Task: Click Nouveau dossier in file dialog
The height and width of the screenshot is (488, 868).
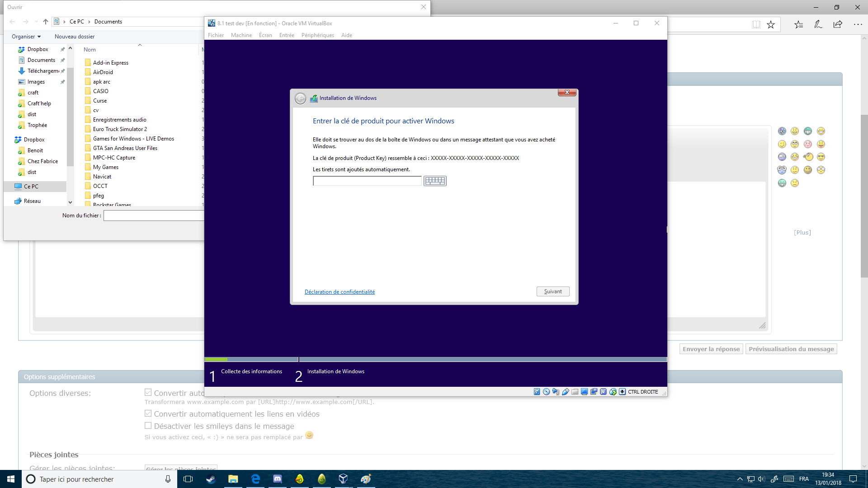Action: [75, 37]
